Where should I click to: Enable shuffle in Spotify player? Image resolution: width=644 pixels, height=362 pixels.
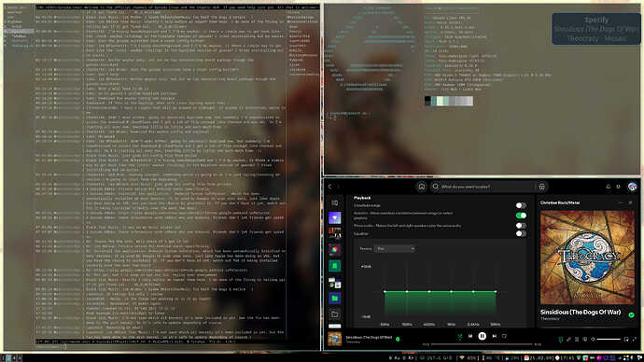click(x=459, y=337)
